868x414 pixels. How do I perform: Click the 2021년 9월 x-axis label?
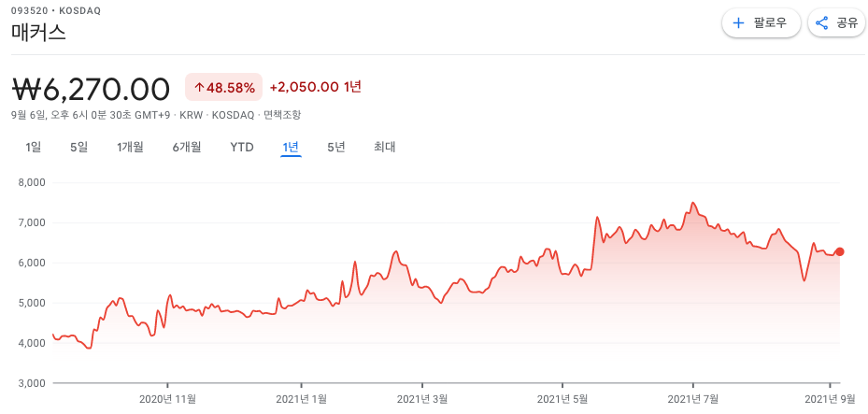[830, 398]
